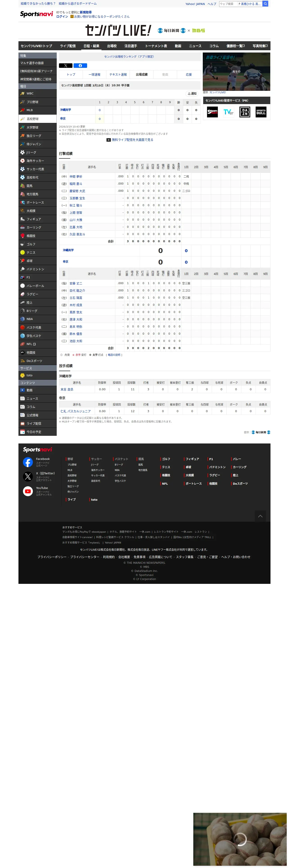This screenshot has height=868, width=293.
Task: Open the 優勝校一覧 nav item
Action: click(x=235, y=46)
